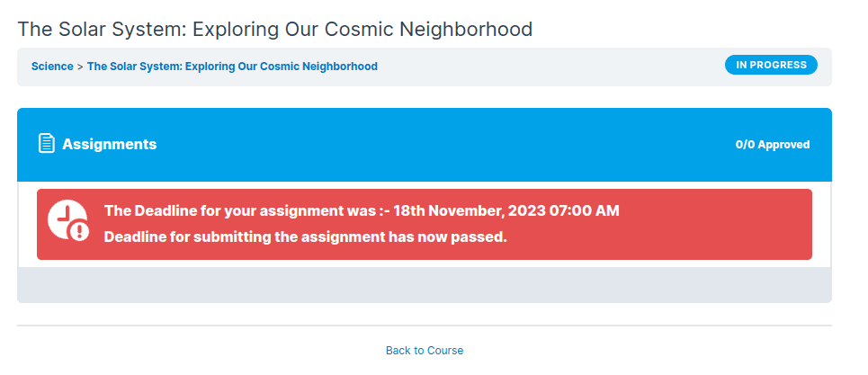Click the horizontal divider above Back to Course

[x=425, y=326]
